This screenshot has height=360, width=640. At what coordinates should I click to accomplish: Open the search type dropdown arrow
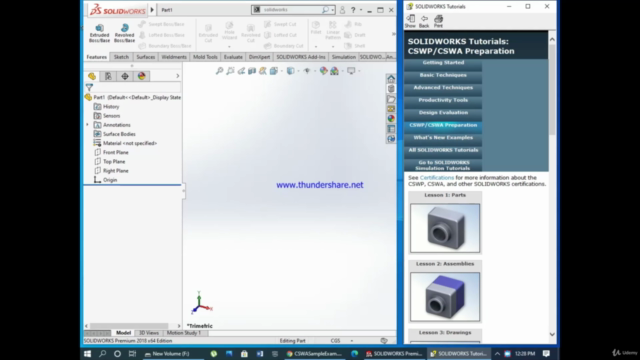[333, 10]
